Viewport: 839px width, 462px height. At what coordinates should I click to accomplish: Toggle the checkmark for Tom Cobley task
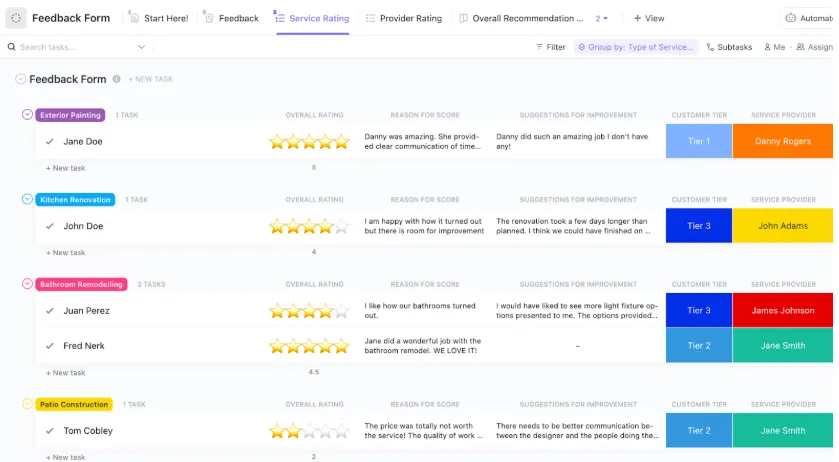click(x=50, y=430)
